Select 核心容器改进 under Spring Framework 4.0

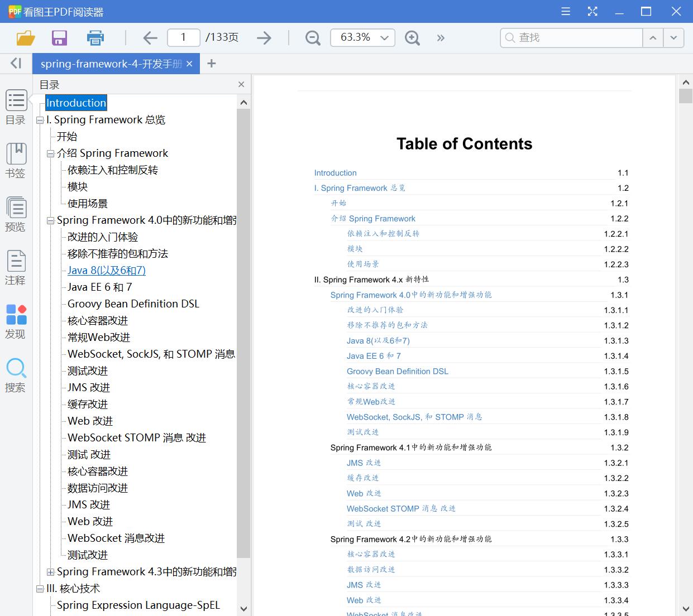[x=98, y=321]
